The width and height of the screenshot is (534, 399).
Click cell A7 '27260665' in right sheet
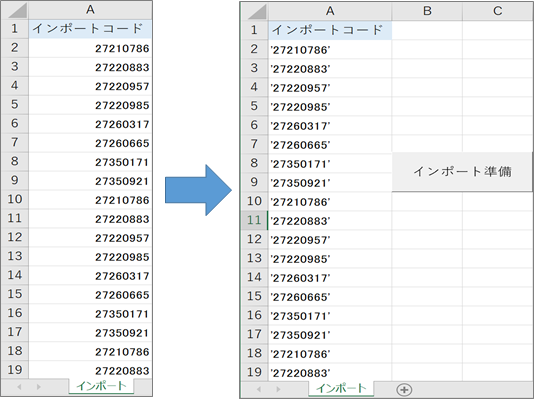coord(330,145)
